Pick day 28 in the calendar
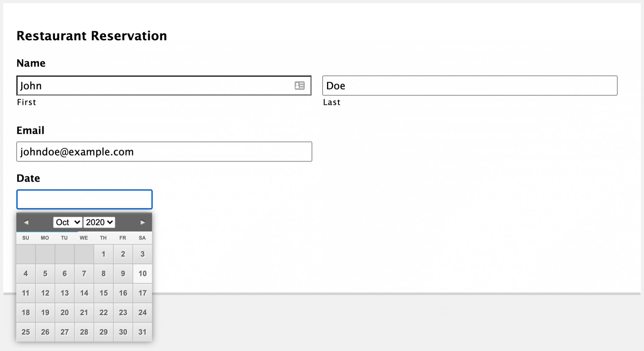The height and width of the screenshot is (351, 644). point(84,332)
